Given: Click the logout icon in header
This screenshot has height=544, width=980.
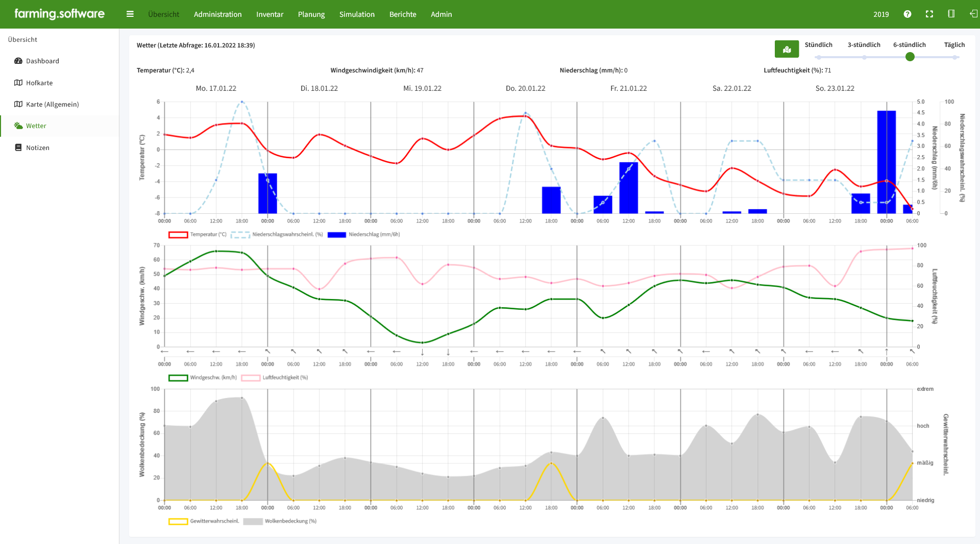Looking at the screenshot, I should click(x=973, y=14).
